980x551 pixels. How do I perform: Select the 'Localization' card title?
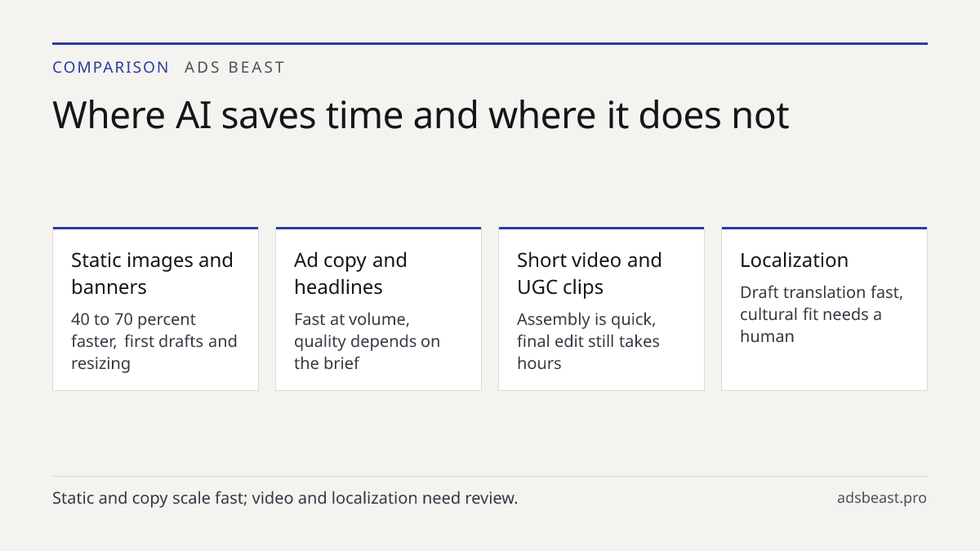(794, 260)
